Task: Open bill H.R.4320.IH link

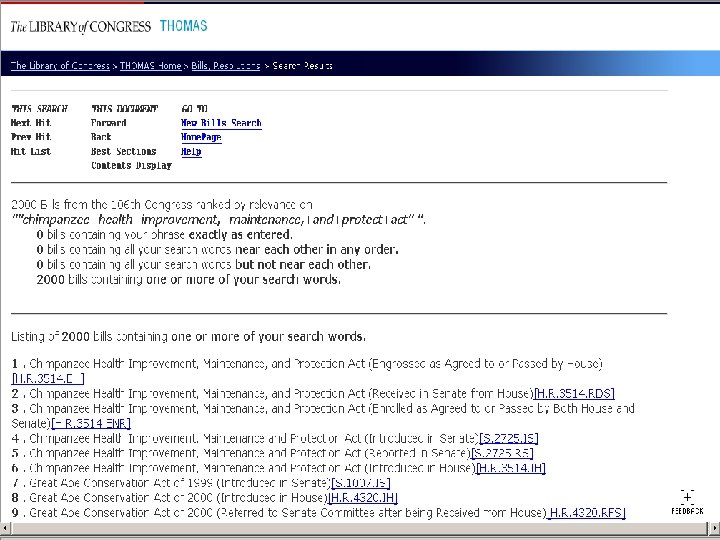Action: [363, 498]
